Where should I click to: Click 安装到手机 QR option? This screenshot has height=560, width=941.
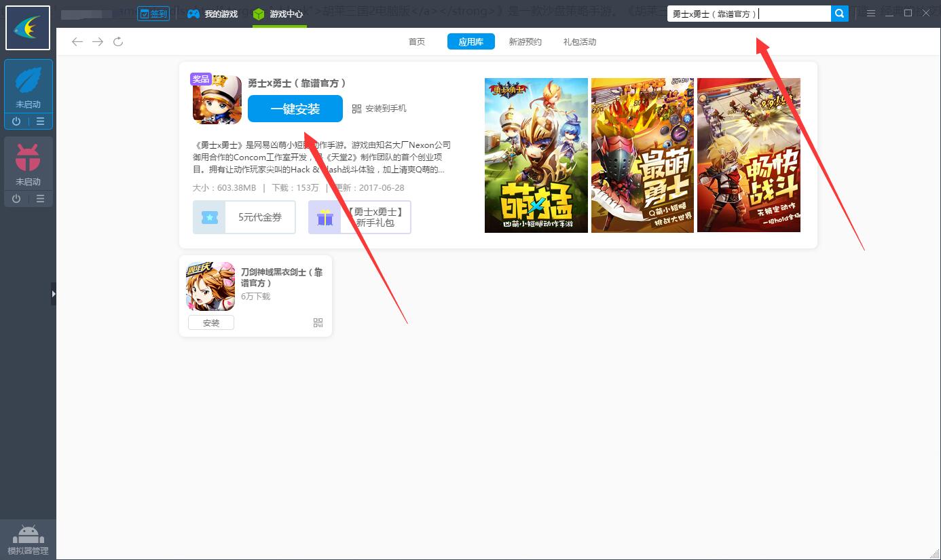click(380, 109)
